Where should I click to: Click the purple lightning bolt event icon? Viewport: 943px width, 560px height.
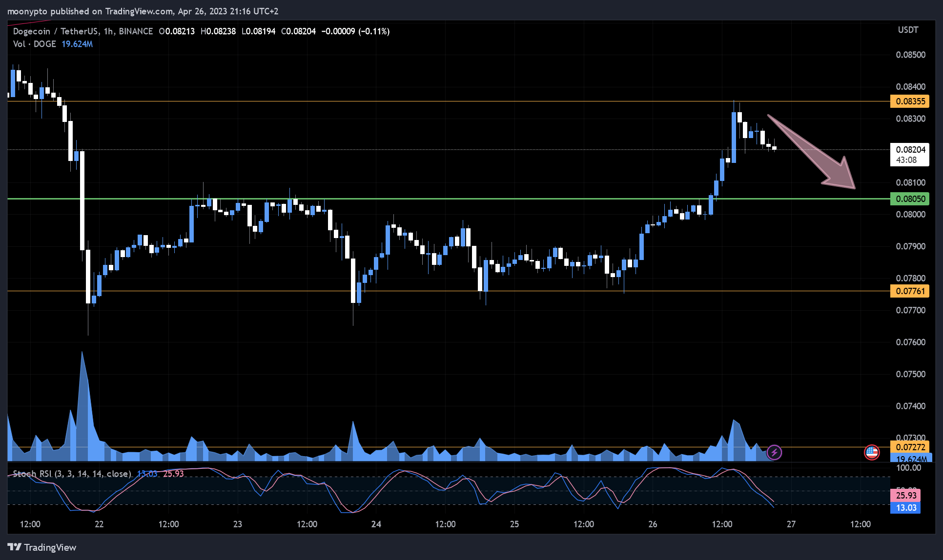[774, 452]
